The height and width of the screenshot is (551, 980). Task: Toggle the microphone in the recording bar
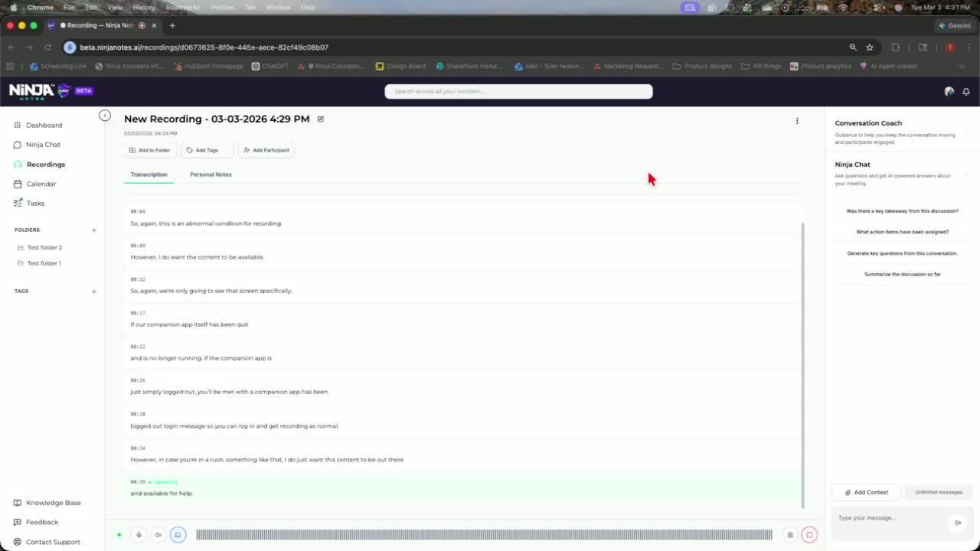click(x=139, y=535)
